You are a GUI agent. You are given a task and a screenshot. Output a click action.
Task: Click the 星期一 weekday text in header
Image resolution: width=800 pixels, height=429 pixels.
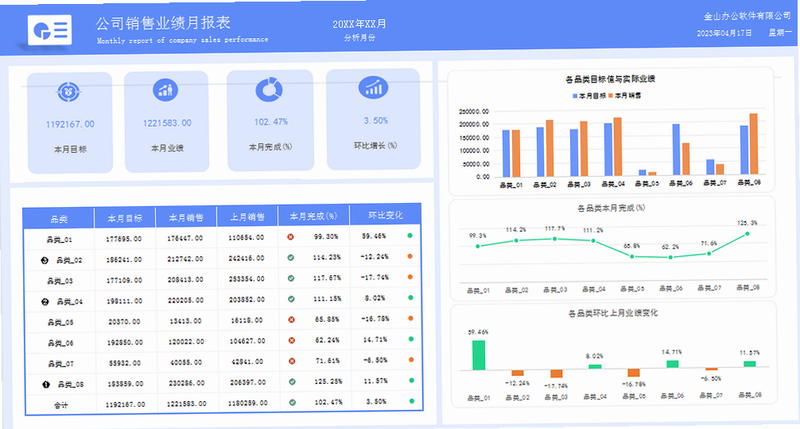pos(780,32)
